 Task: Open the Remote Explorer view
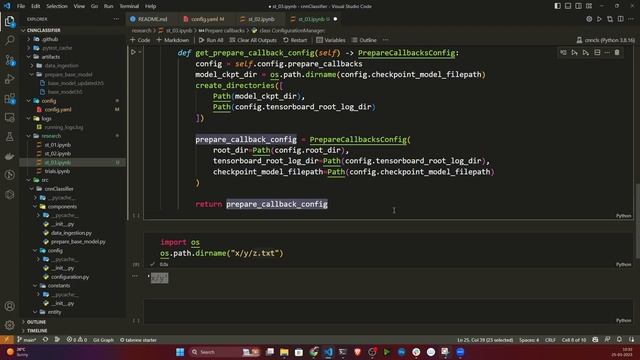pyautogui.click(x=9, y=118)
